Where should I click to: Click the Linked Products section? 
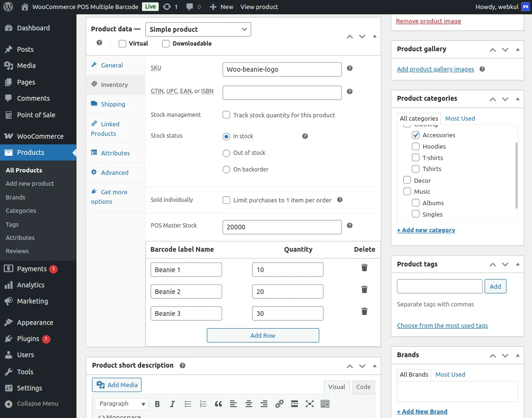tap(109, 128)
